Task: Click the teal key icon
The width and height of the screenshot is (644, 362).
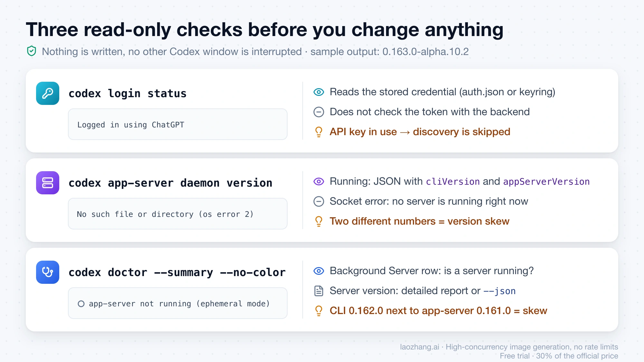Action: point(48,93)
